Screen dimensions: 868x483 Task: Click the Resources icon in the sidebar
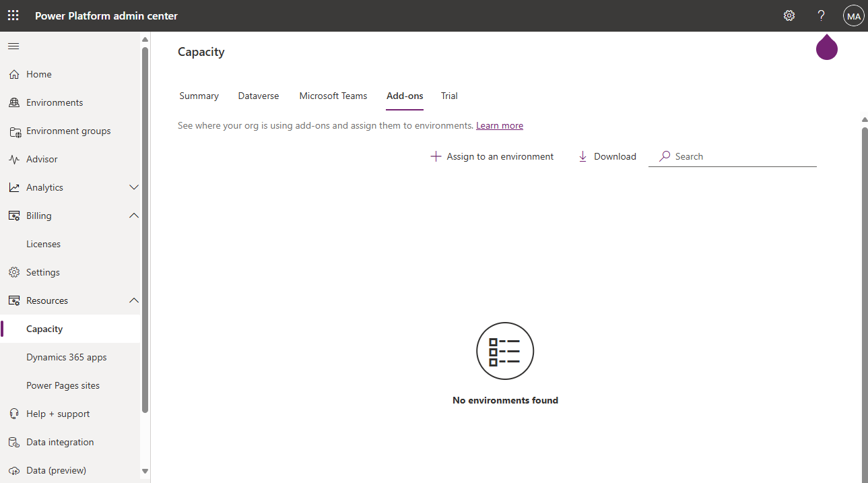pyautogui.click(x=14, y=300)
